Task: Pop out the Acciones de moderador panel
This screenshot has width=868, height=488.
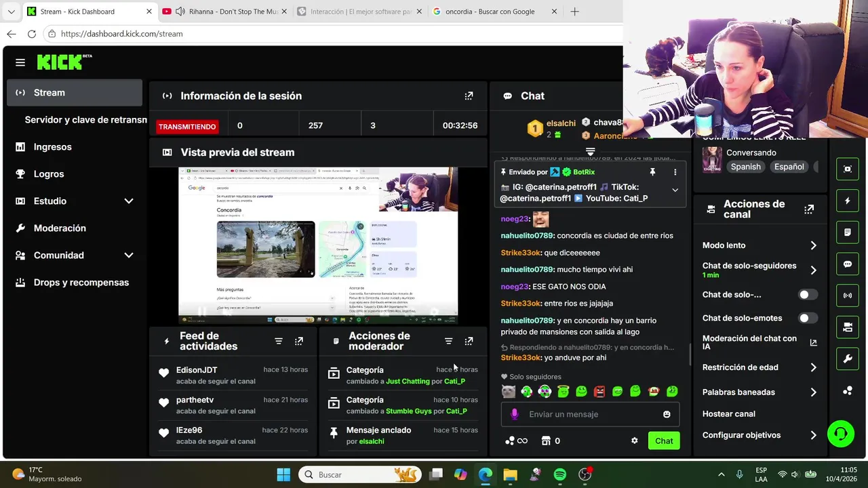Action: click(x=469, y=341)
